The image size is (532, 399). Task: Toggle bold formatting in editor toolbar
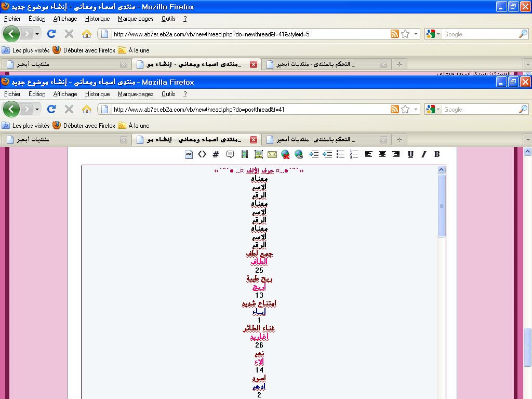(x=437, y=154)
